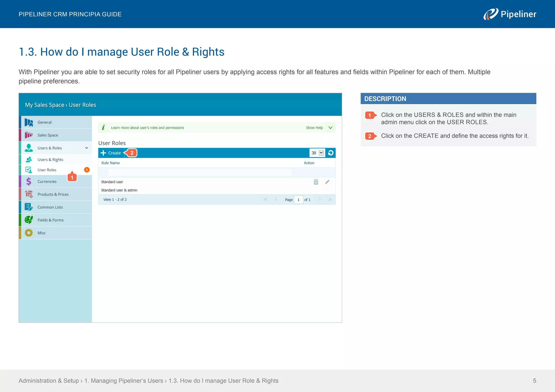This screenshot has width=555, height=392.
Task: Go to first page of roles
Action: pos(266,200)
